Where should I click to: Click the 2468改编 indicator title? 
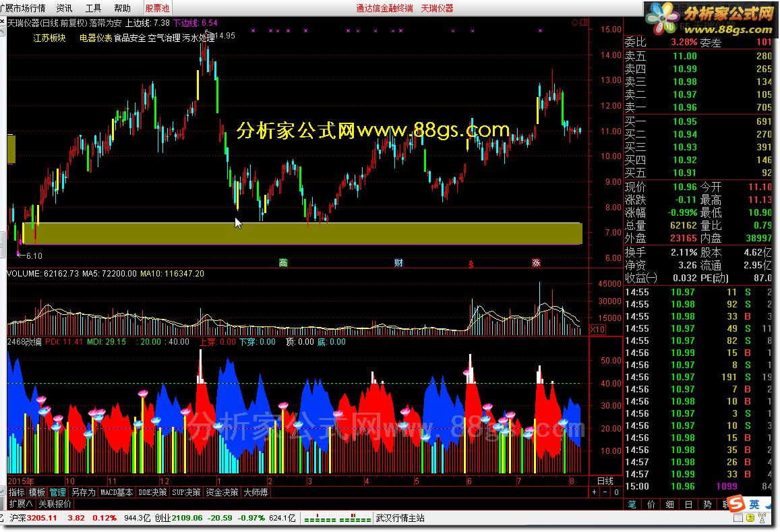point(24,342)
